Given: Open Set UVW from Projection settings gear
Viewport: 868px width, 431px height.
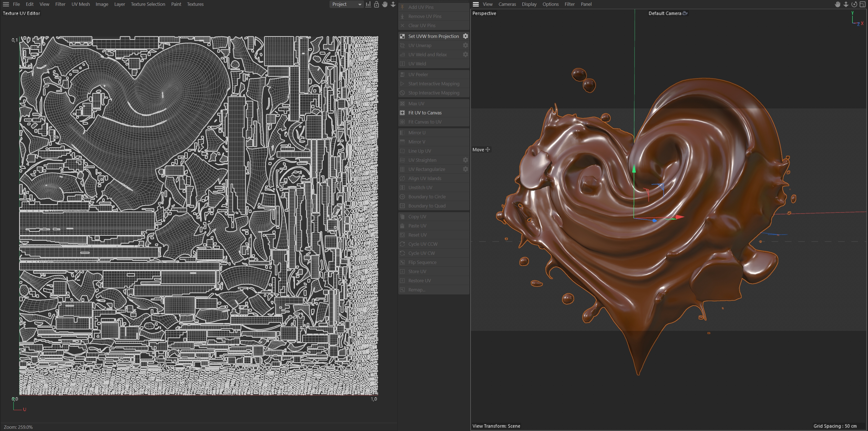Looking at the screenshot, I should pos(465,36).
